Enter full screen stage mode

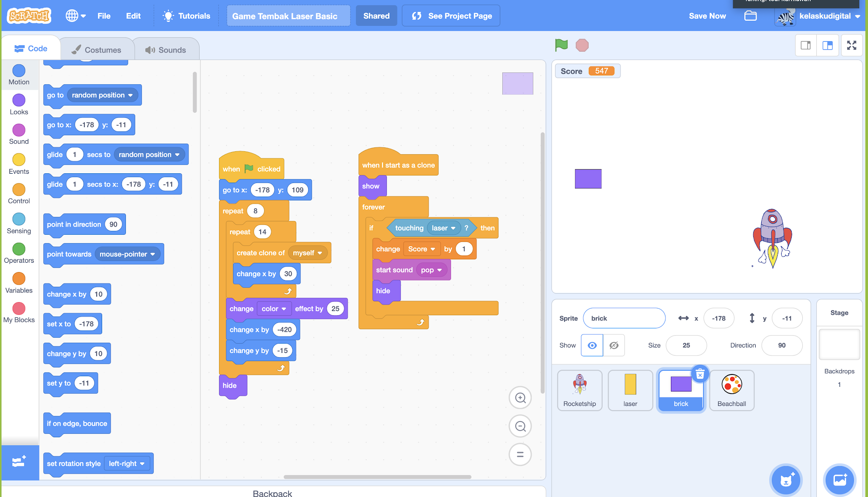point(851,45)
